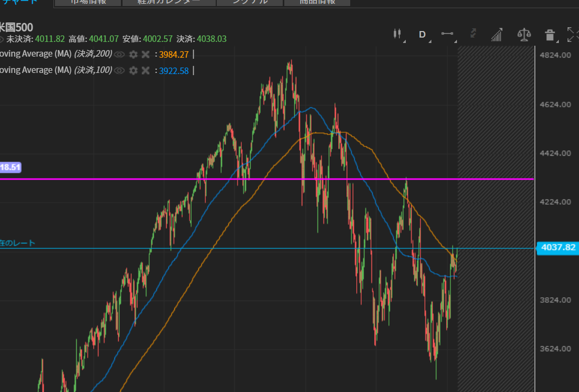Open the candlestick chart type dropdown
579x392 pixels.
click(398, 34)
